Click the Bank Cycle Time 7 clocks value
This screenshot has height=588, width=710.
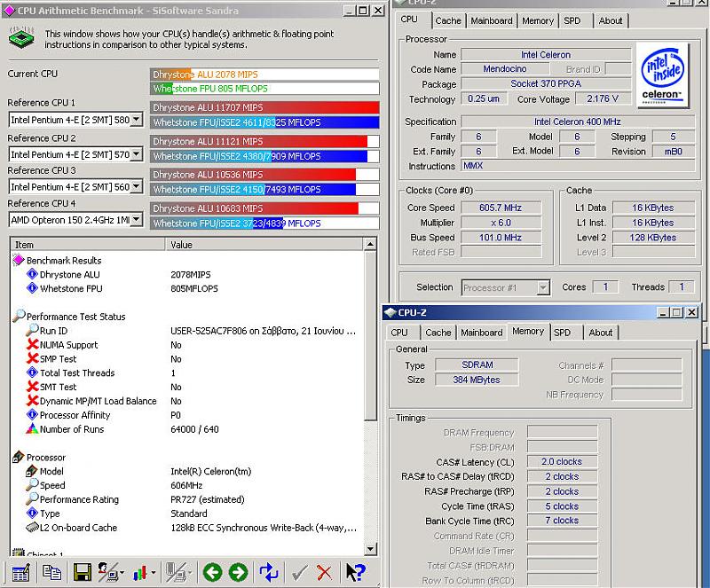562,521
